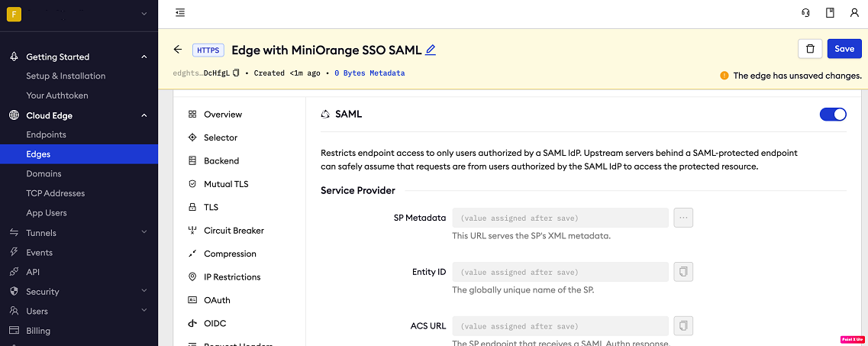Open the Mutual TLS module tab
Image resolution: width=868 pixels, height=346 pixels.
pos(218,184)
